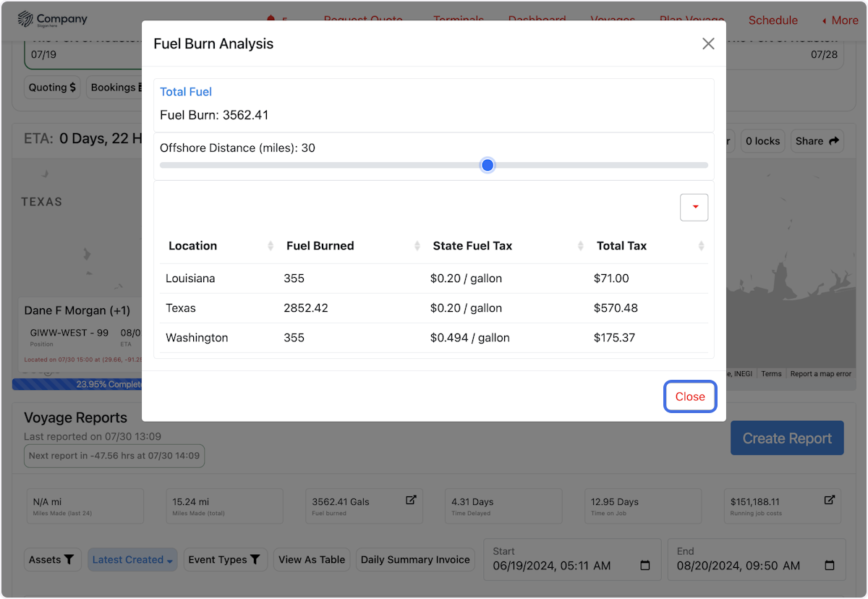Click the Start date input field
The height and width of the screenshot is (599, 868).
571,566
